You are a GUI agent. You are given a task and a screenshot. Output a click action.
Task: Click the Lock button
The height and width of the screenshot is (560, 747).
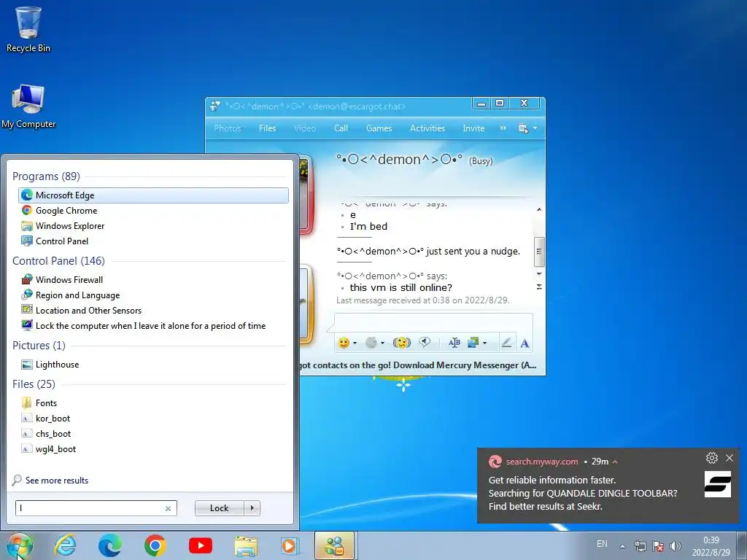point(219,508)
